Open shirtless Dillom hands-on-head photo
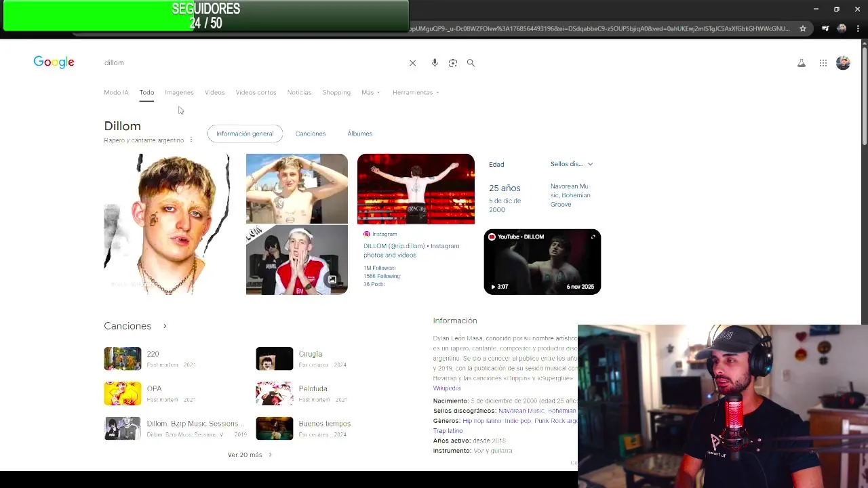 [296, 188]
